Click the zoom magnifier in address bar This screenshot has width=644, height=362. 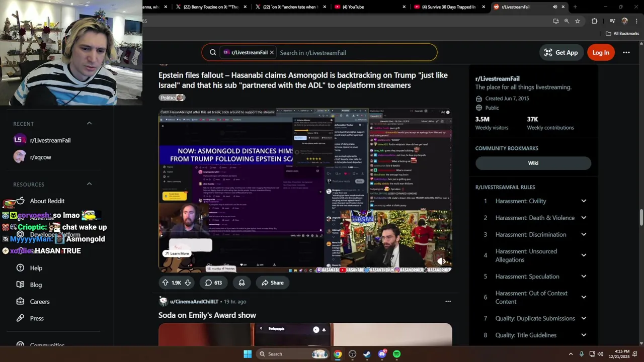click(567, 21)
